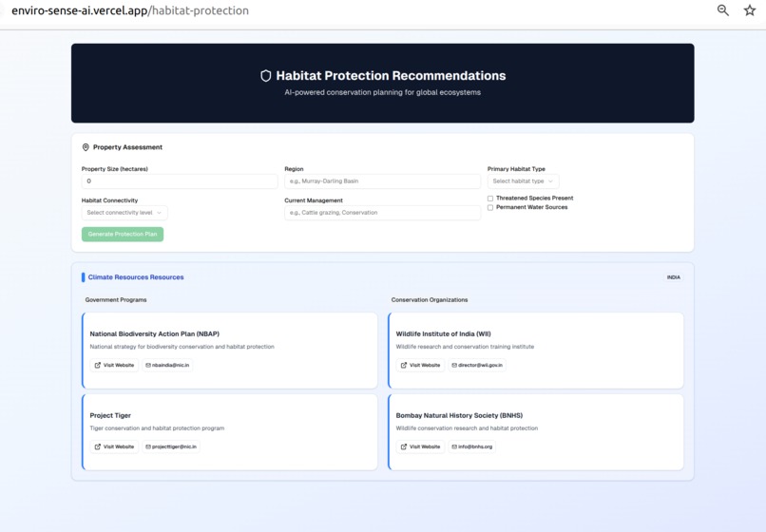Click Bombay Natural History Society (BNHS) title
Viewport: 766px width, 532px height.
(459, 415)
